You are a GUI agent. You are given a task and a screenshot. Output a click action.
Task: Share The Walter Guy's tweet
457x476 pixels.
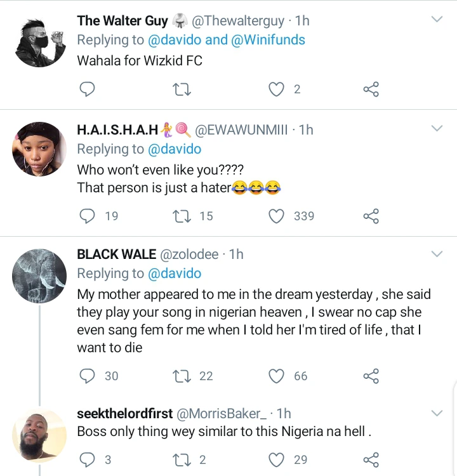point(371,90)
